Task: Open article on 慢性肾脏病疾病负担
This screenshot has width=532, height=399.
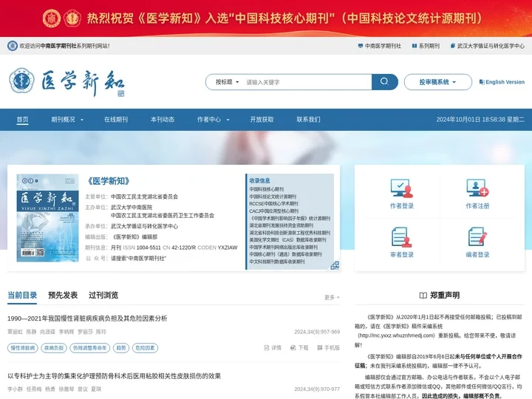Action: [87, 318]
